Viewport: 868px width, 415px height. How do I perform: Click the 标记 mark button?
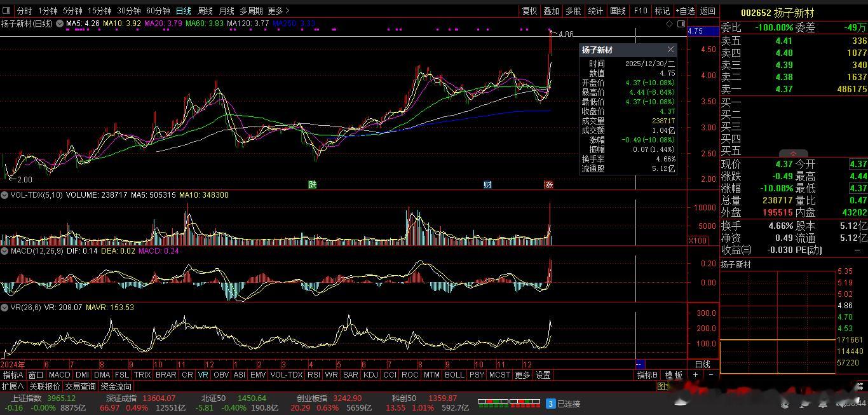pos(662,11)
